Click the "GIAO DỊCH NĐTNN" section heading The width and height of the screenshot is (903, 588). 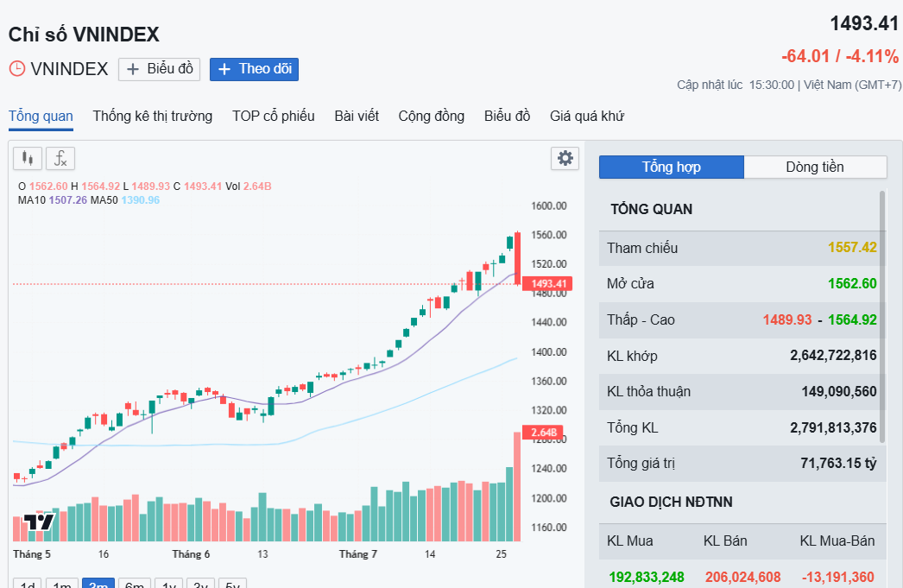[671, 503]
